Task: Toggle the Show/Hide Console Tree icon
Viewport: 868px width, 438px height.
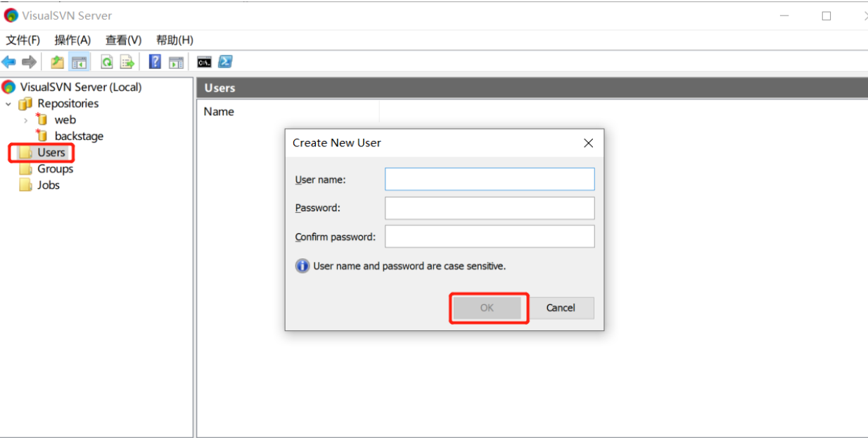Action: [x=79, y=62]
